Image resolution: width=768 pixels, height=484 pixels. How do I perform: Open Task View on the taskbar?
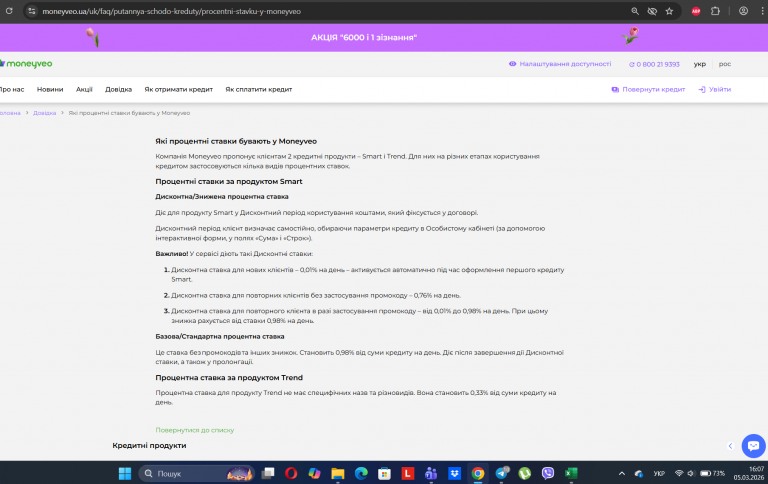tap(268, 473)
